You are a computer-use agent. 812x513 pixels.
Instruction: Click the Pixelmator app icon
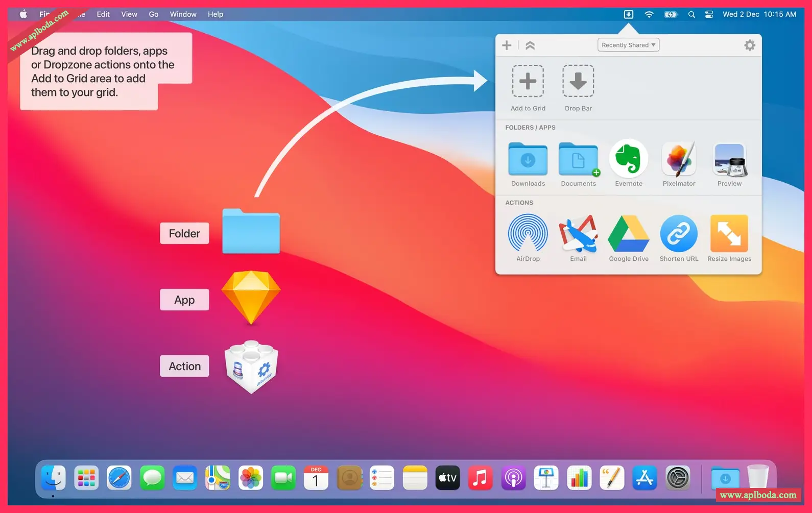pyautogui.click(x=679, y=159)
